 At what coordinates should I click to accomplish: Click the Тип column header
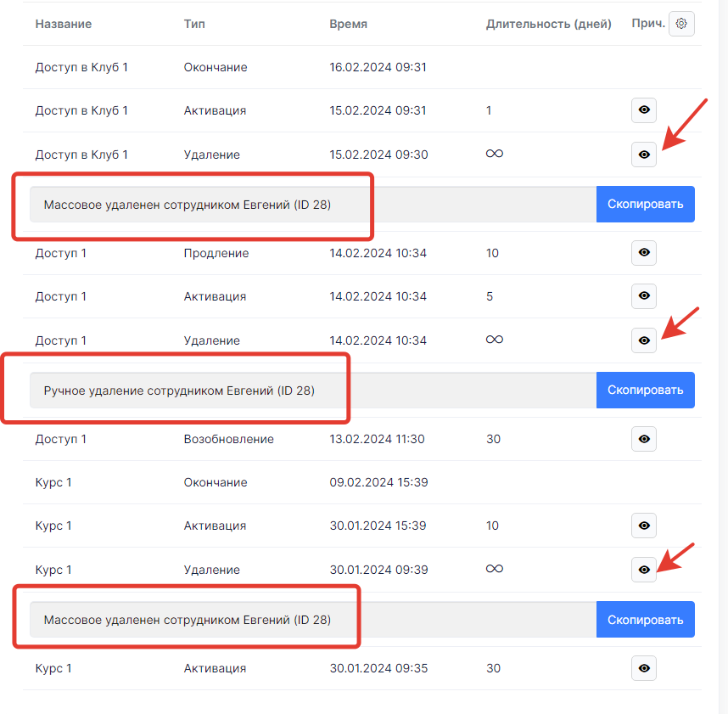tap(194, 25)
